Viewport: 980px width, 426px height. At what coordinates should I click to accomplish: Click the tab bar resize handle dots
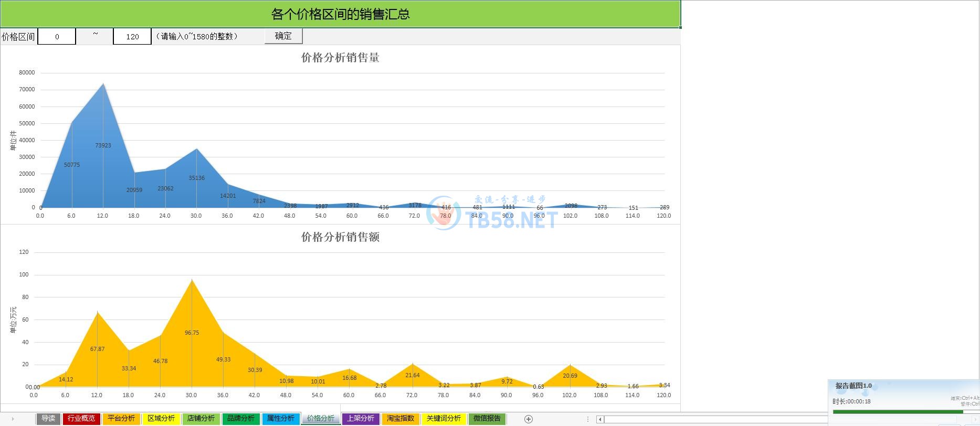(588, 419)
